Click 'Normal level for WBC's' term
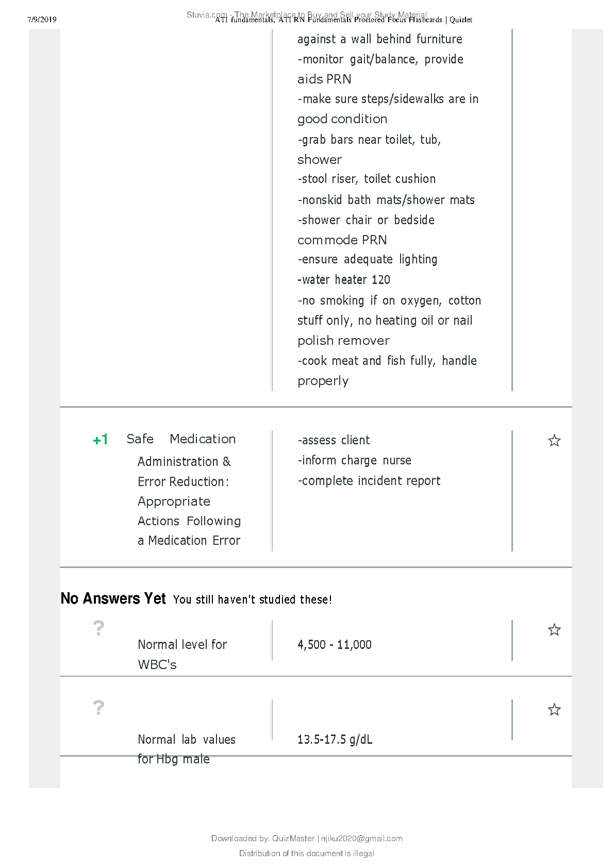 click(182, 655)
